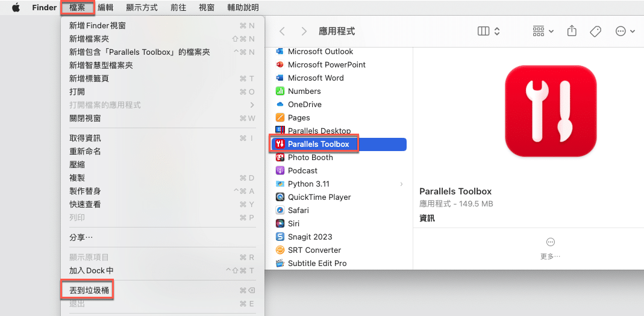Choose 新增標籤頁

[162, 78]
